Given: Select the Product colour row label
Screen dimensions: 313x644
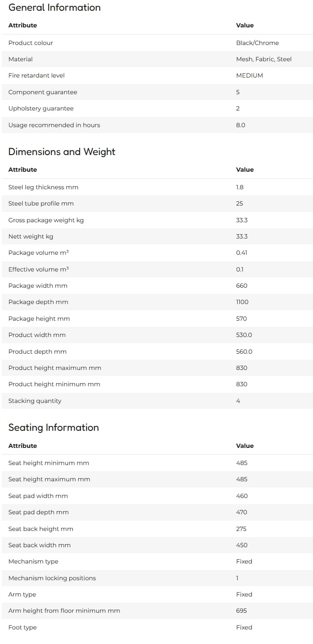Looking at the screenshot, I should point(30,43).
